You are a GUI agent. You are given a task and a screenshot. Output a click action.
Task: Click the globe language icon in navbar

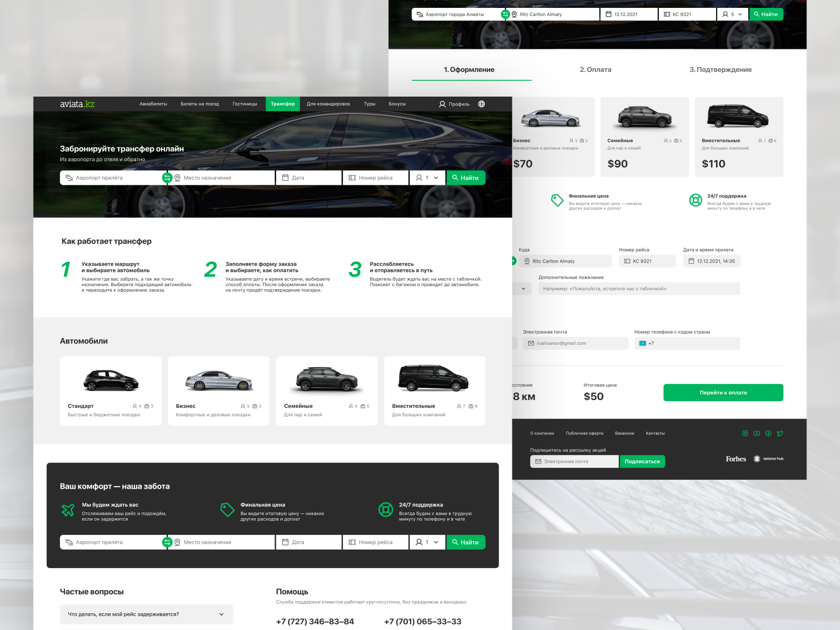coord(482,104)
